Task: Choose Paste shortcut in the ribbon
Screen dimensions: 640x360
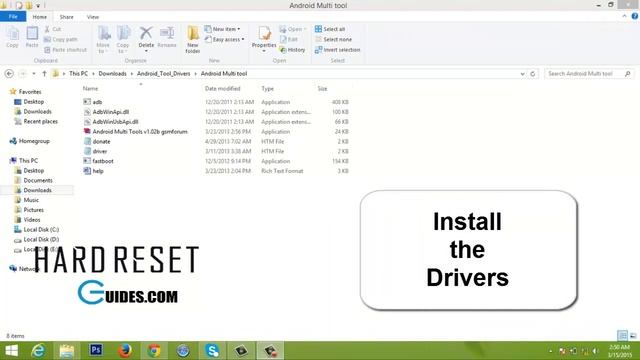Action: [65, 50]
